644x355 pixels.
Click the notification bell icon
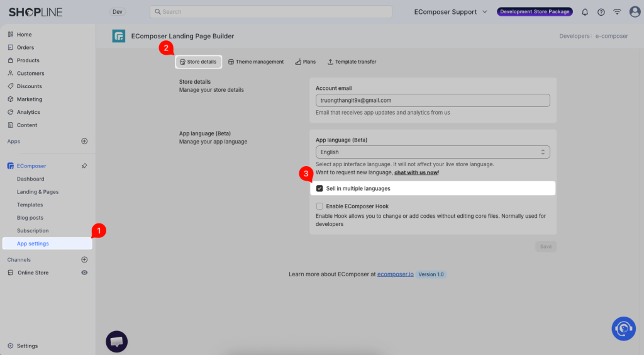(585, 12)
